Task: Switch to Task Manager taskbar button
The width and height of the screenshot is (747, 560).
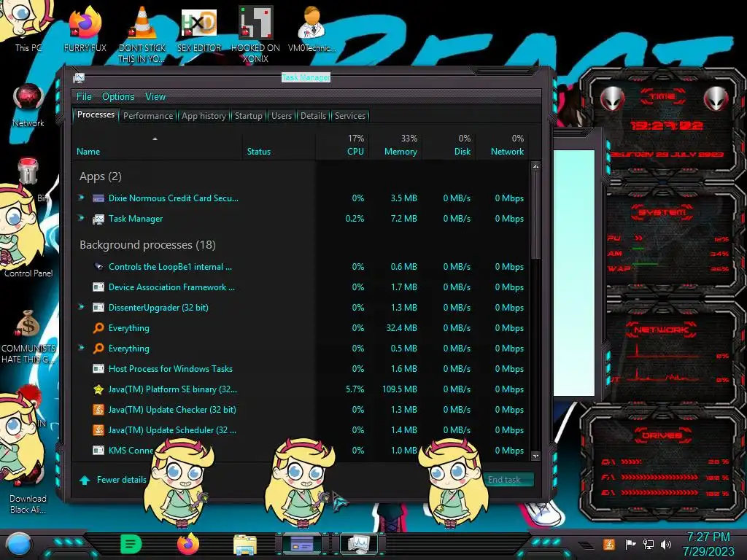Action: click(x=358, y=544)
